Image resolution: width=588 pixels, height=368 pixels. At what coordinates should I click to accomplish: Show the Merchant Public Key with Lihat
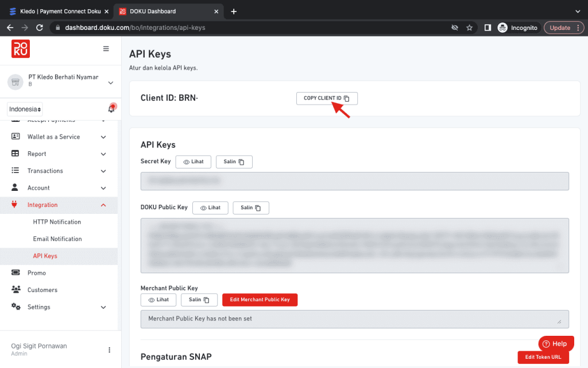point(158,300)
